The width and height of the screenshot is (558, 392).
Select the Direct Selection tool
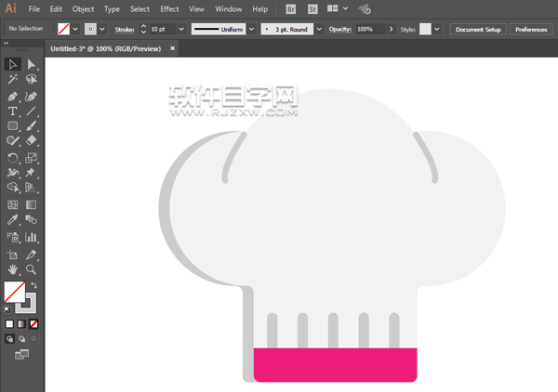tap(32, 64)
